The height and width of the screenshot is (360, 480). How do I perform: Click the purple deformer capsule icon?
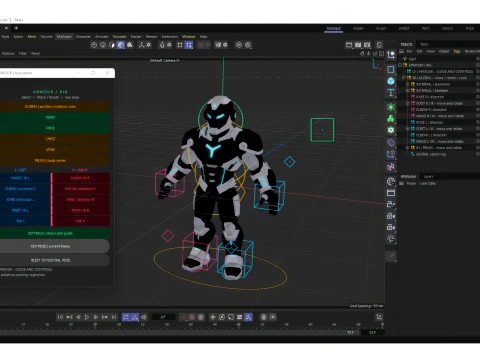point(391,143)
